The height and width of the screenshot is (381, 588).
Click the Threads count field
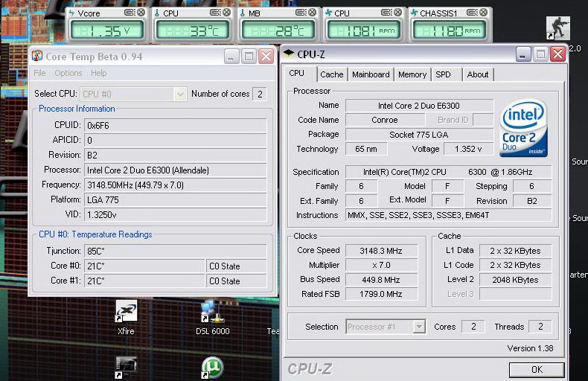click(540, 327)
